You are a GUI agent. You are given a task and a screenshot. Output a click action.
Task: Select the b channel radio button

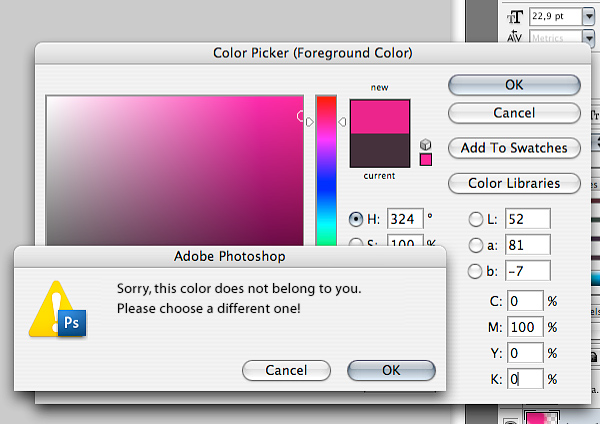pos(475,271)
